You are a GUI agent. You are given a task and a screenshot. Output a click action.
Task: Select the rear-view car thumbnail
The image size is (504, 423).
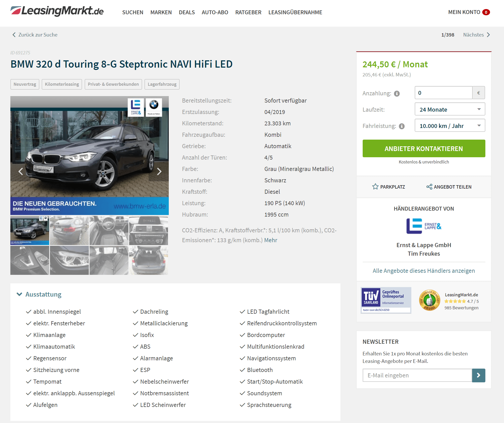coord(69,230)
